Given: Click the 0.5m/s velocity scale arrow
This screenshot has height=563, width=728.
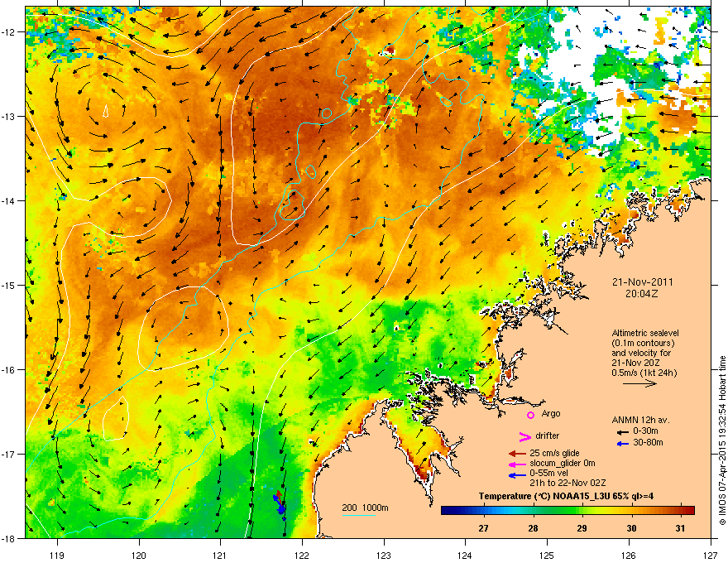Looking at the screenshot, I should coord(639,383).
